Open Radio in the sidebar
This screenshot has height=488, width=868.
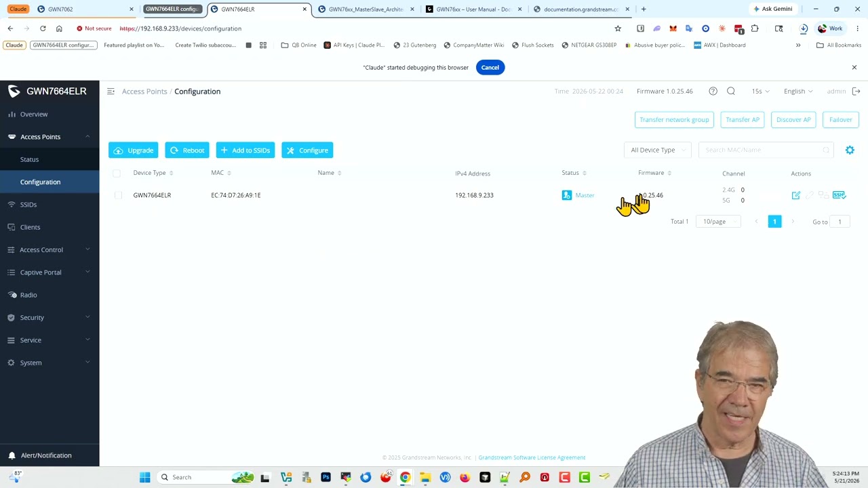point(50,295)
